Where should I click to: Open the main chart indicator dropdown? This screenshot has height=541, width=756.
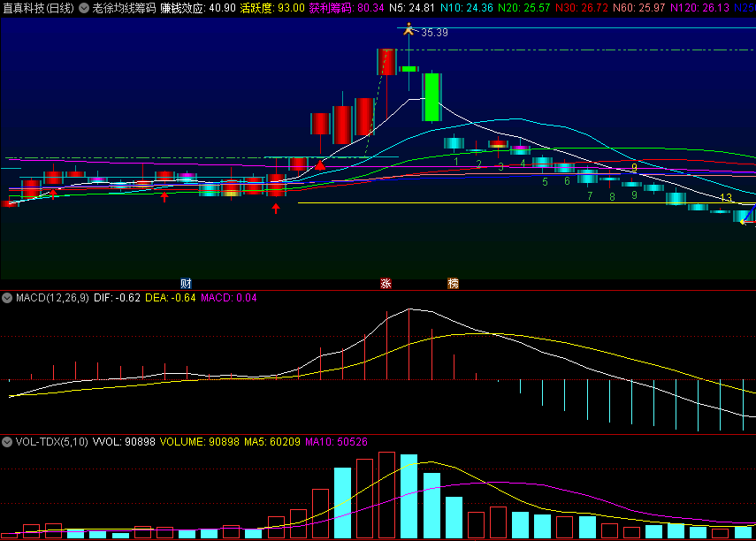[84, 8]
